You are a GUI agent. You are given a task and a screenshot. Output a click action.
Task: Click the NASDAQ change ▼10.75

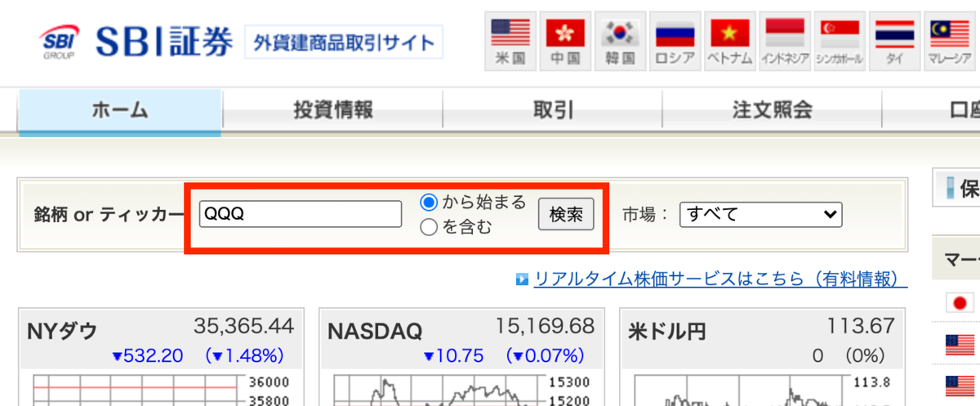(x=454, y=356)
